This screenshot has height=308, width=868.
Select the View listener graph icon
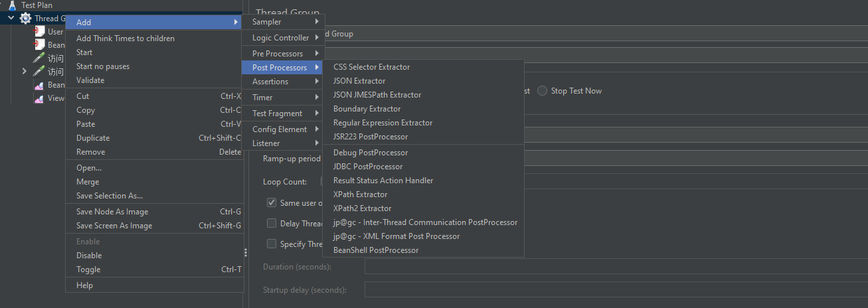click(39, 98)
